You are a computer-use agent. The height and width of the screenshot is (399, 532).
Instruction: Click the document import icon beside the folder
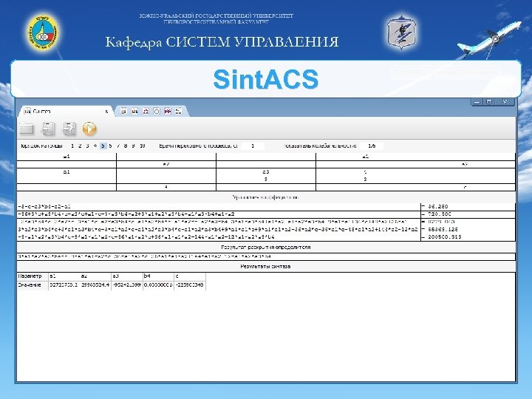coord(48,129)
